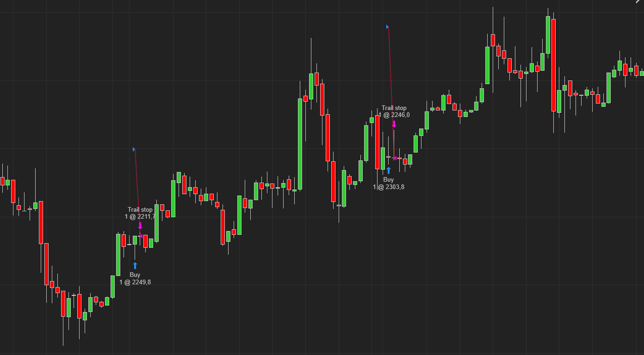
Task: Click the blue triangle starting the first trail line
Action: coord(134,149)
